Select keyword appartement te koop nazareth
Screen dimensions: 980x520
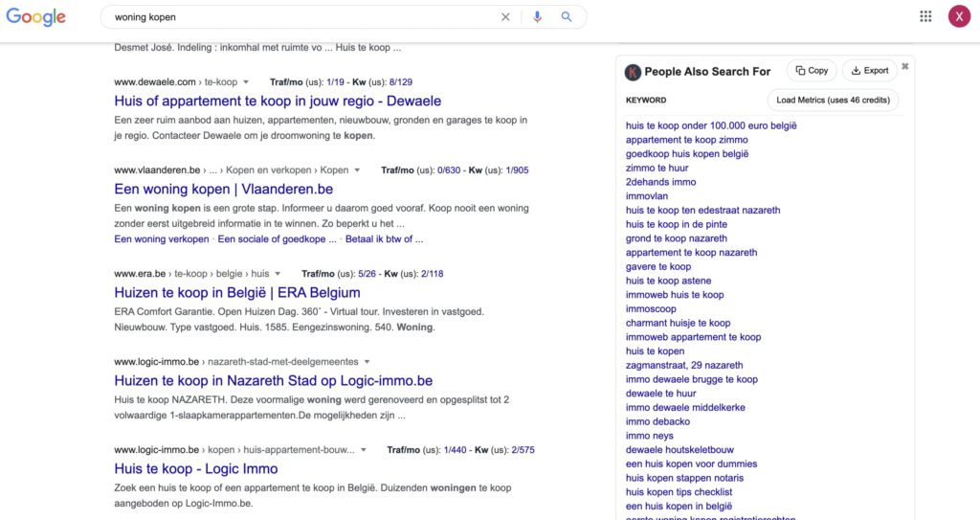point(691,252)
